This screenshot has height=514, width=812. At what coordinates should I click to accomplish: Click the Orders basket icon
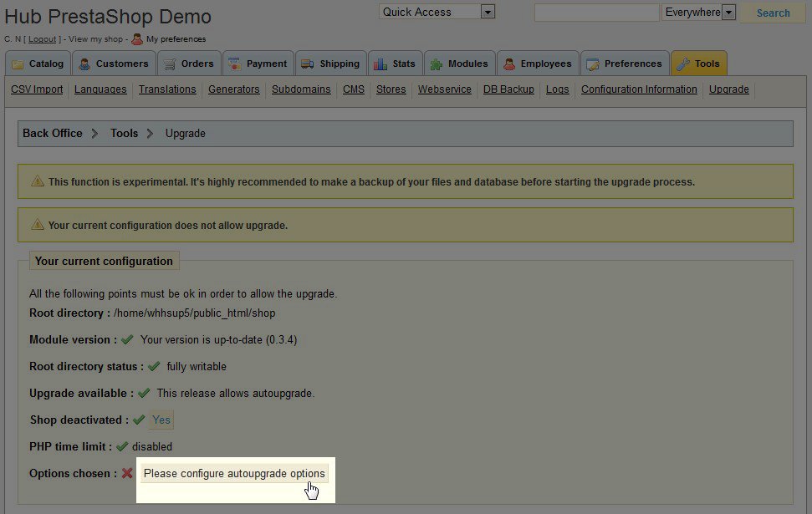pos(170,64)
